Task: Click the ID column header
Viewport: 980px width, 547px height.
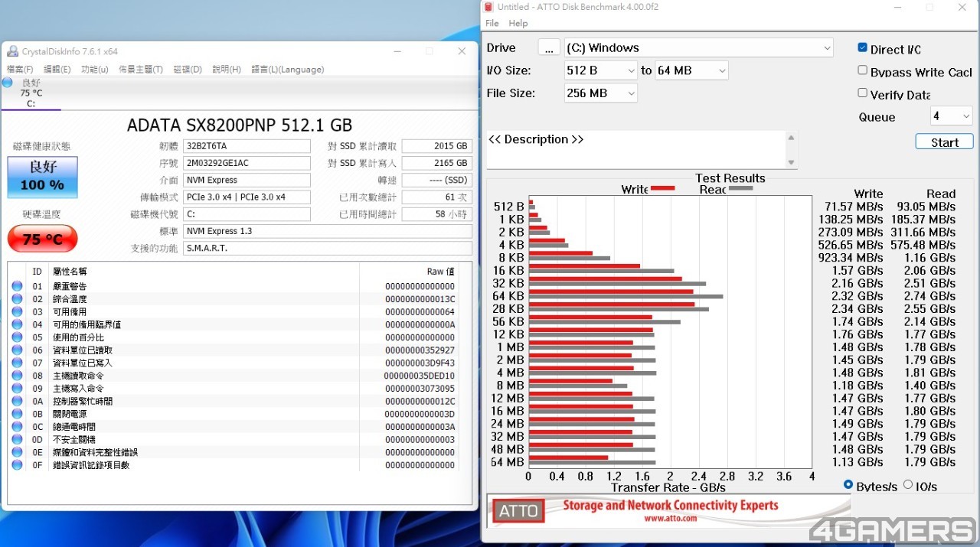Action: (x=37, y=272)
